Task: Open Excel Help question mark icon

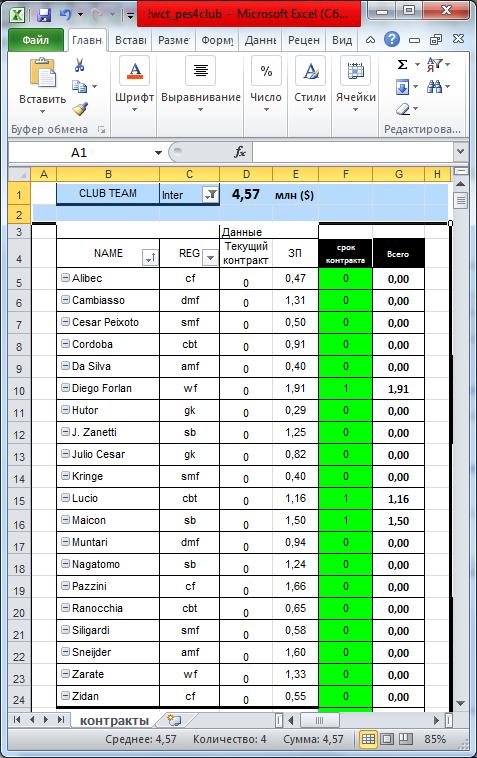Action: [x=392, y=39]
